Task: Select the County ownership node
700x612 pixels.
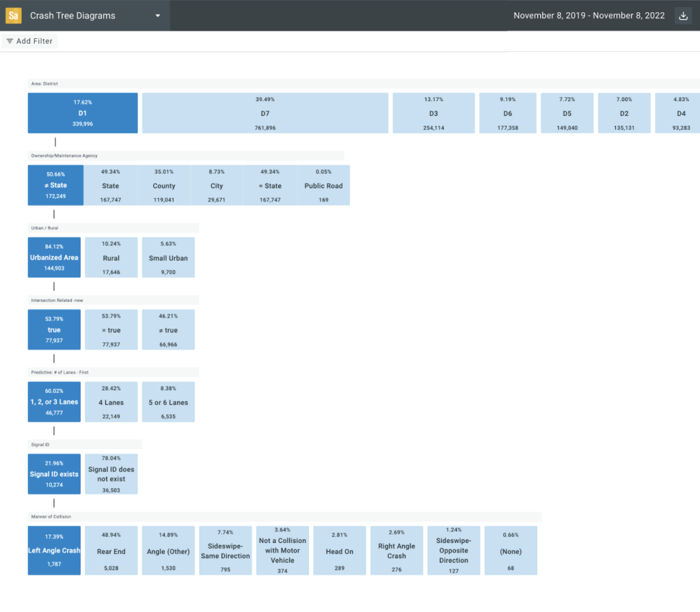Action: pos(164,186)
